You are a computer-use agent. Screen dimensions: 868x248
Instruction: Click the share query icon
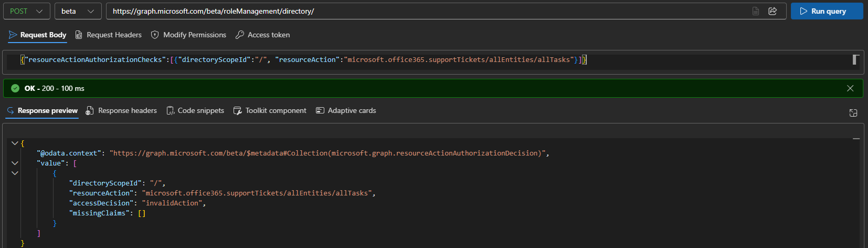772,11
